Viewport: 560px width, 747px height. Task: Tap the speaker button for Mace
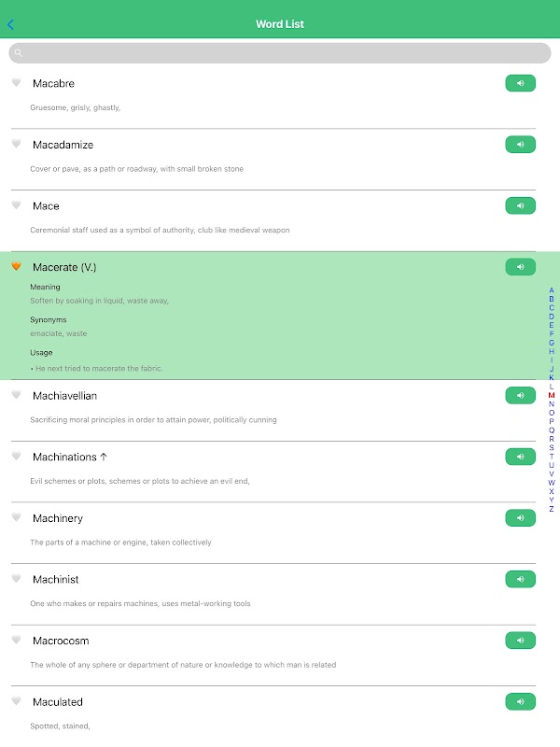click(520, 205)
